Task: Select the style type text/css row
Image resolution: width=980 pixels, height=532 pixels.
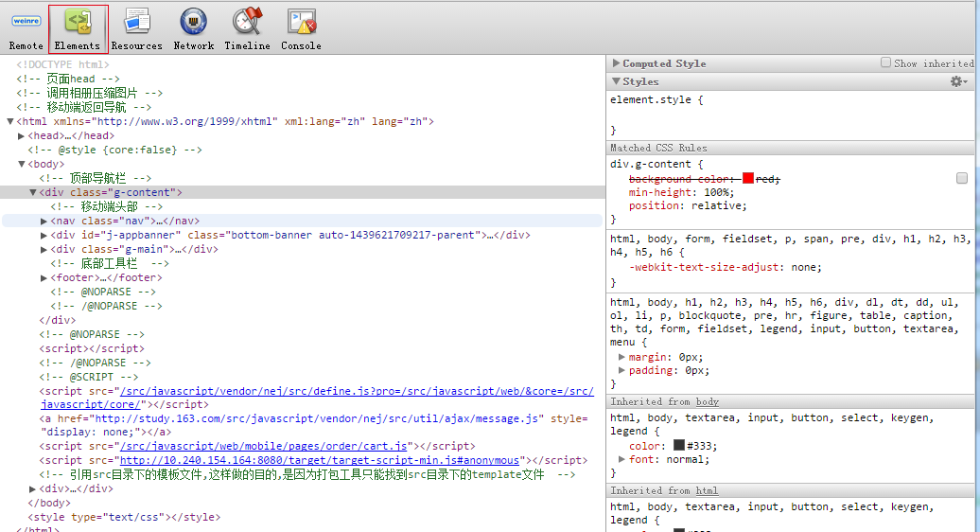Action: point(124,517)
